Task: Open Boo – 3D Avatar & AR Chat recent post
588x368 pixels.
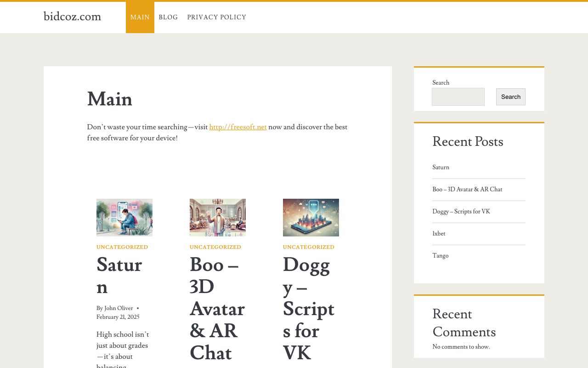Action: [x=467, y=190]
